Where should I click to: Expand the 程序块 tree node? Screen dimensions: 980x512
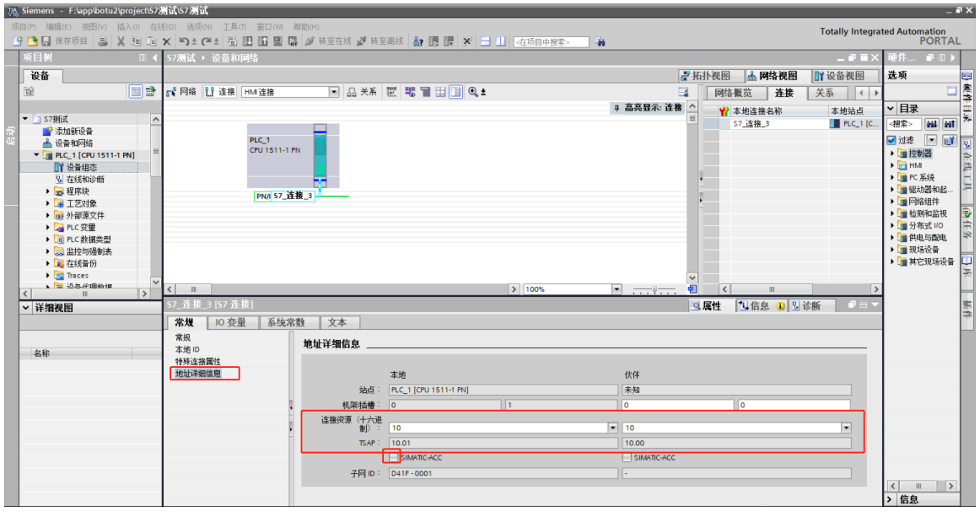tap(48, 191)
